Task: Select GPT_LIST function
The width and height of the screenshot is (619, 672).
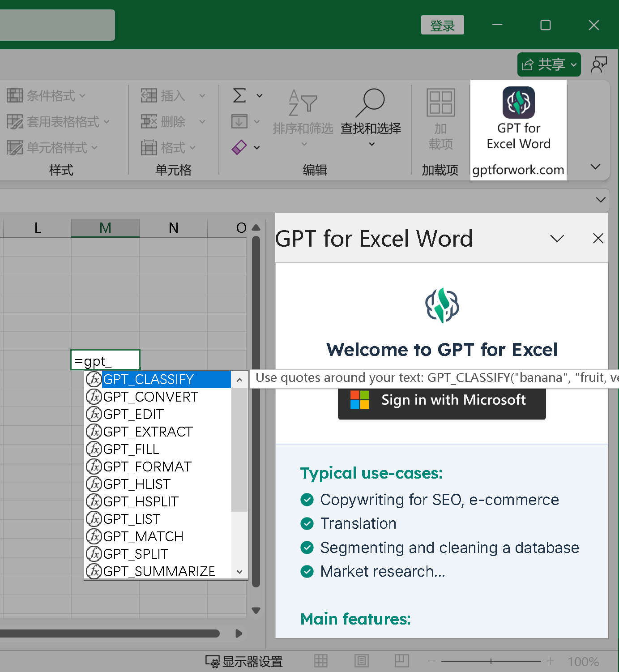Action: click(x=158, y=519)
